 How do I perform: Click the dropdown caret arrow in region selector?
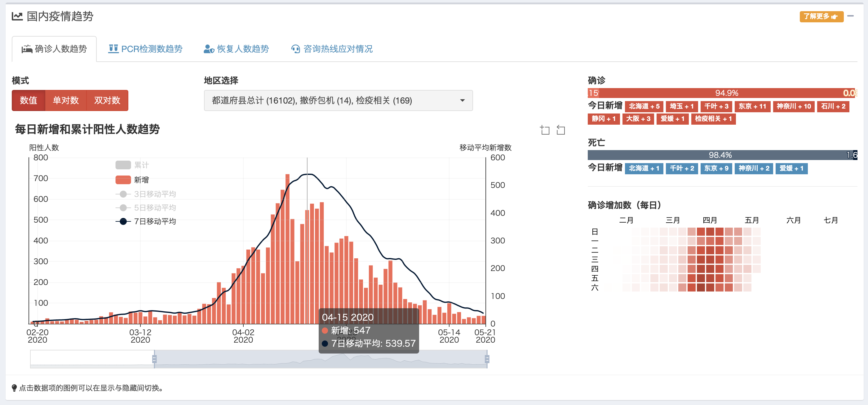(x=462, y=100)
